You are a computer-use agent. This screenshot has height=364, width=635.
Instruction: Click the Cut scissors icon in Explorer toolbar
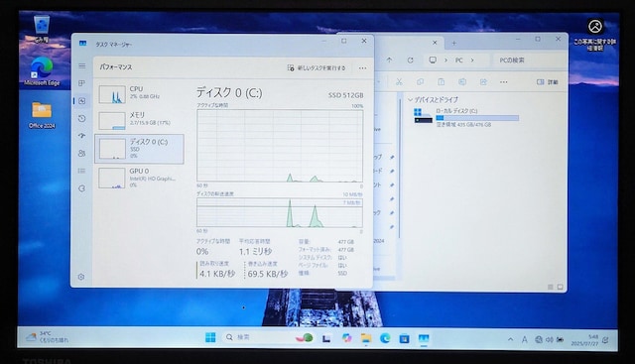[399, 81]
